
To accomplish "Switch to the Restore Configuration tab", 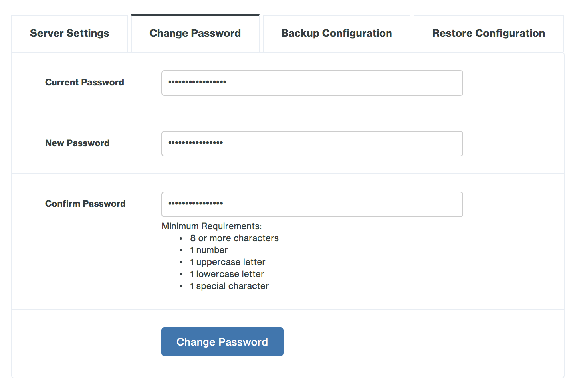I will pyautogui.click(x=488, y=34).
